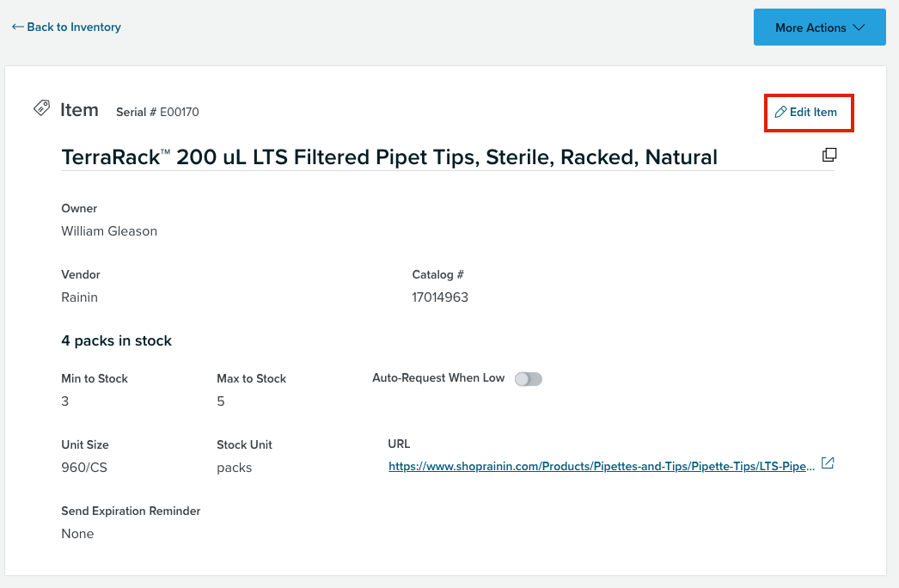
Task: Click the back arrow icon at top left
Action: click(x=18, y=27)
